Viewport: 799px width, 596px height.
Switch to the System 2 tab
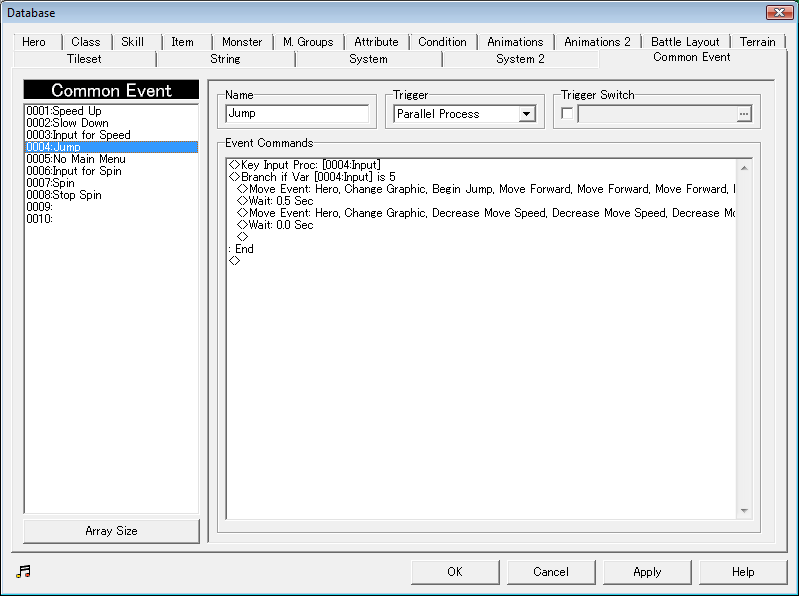(x=520, y=59)
